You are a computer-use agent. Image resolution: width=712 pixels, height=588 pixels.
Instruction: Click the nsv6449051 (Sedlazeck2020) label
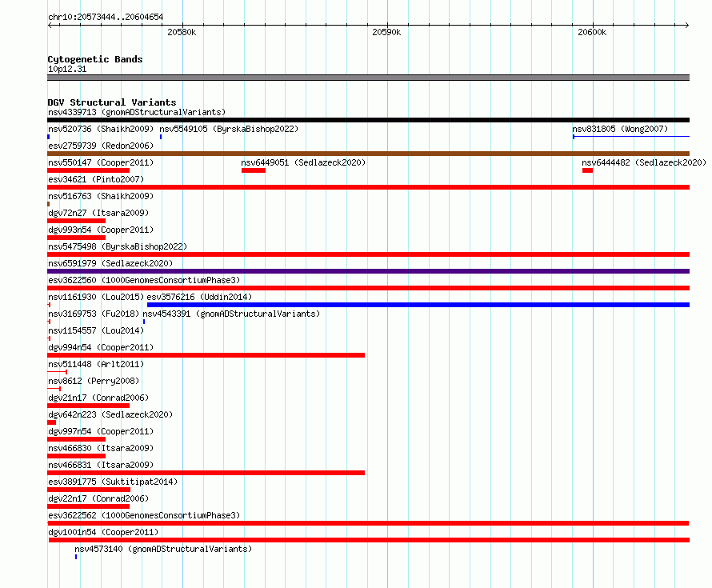(303, 162)
